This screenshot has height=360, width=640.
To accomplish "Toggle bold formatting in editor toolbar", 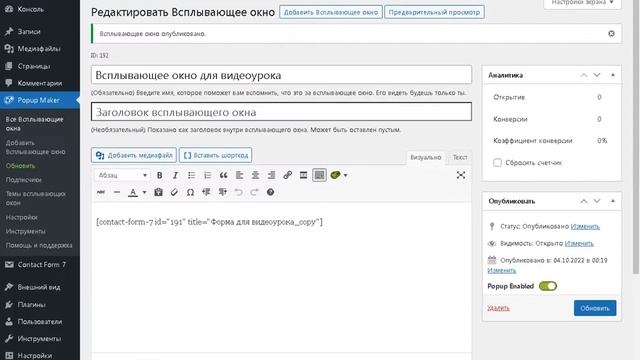I will [x=160, y=175].
